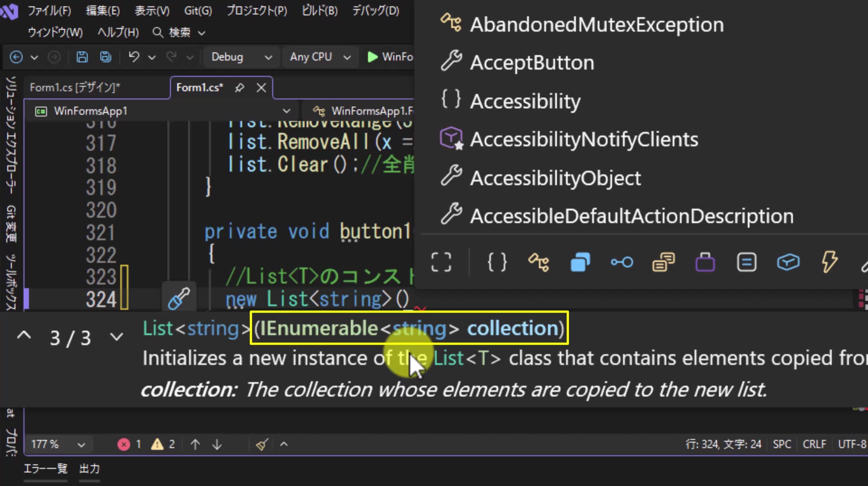This screenshot has width=868, height=486.
Task: Click the undo arrow icon
Action: click(x=134, y=57)
